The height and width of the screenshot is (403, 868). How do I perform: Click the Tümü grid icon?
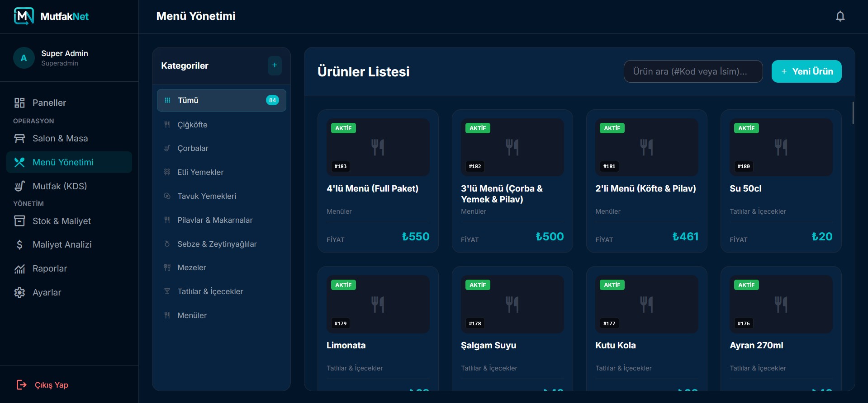(x=167, y=100)
